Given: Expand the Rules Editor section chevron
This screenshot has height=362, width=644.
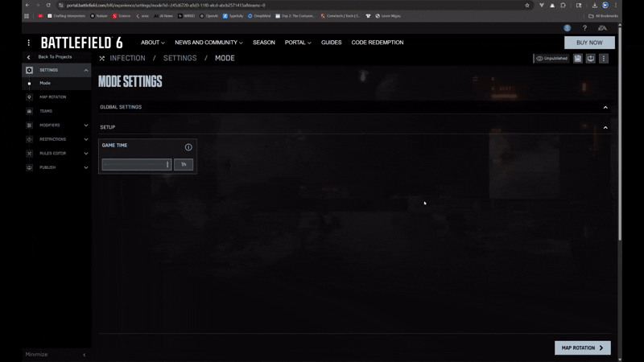Looking at the screenshot, I should click(x=86, y=154).
